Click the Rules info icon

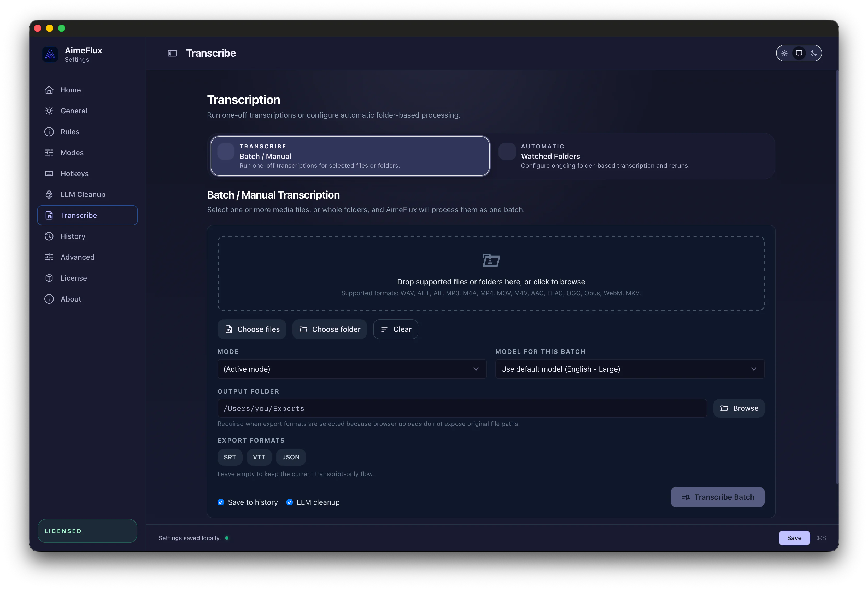[x=49, y=132]
